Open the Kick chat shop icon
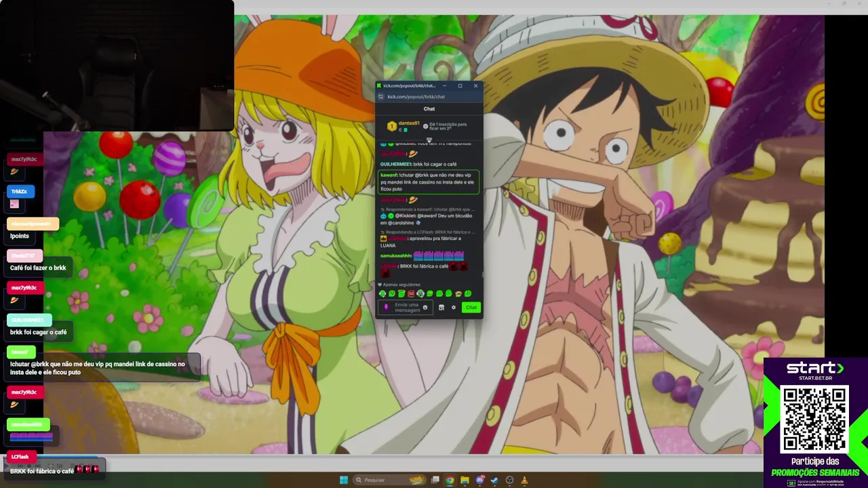The height and width of the screenshot is (488, 868). (441, 308)
